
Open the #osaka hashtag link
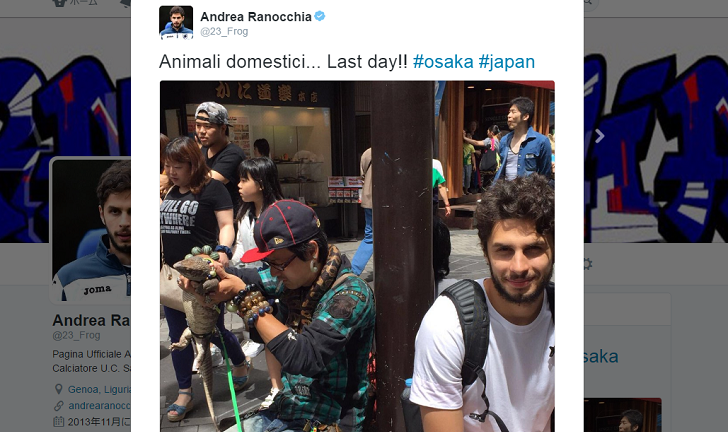[x=443, y=61]
